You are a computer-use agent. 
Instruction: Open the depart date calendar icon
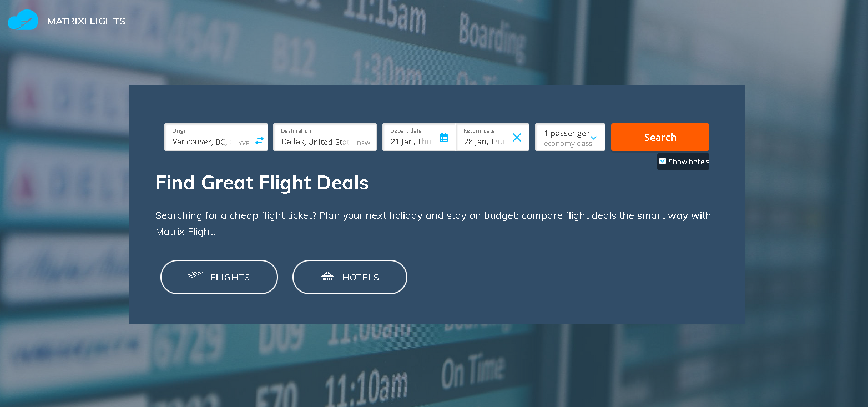coord(443,138)
